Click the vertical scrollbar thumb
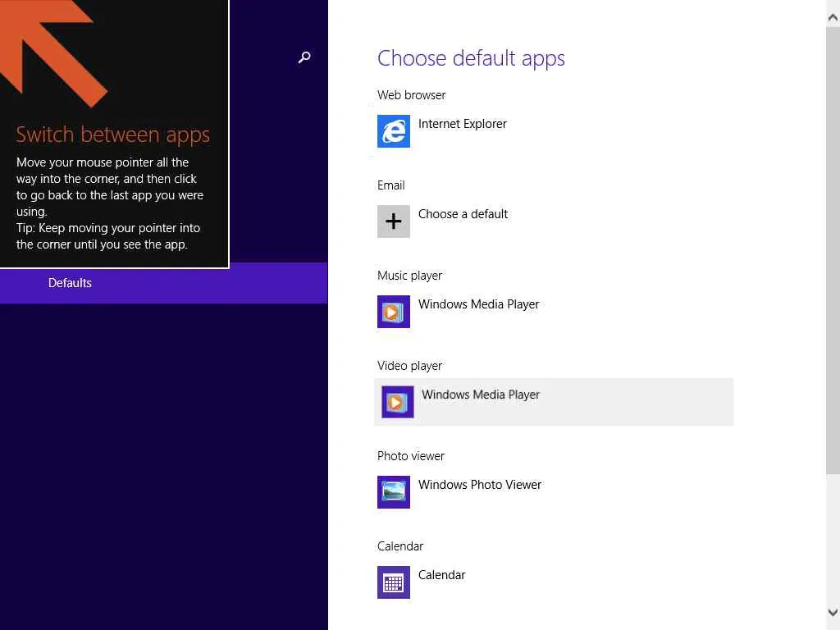840x630 pixels. [x=833, y=251]
